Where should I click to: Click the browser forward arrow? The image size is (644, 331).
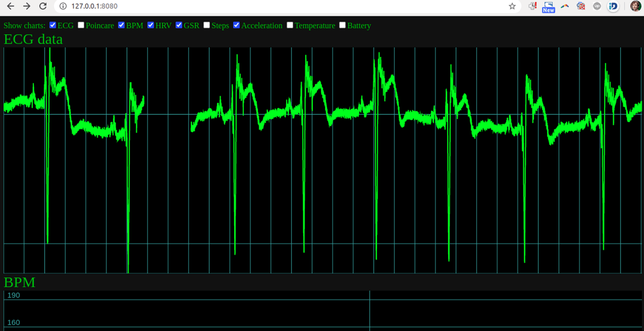click(x=27, y=6)
